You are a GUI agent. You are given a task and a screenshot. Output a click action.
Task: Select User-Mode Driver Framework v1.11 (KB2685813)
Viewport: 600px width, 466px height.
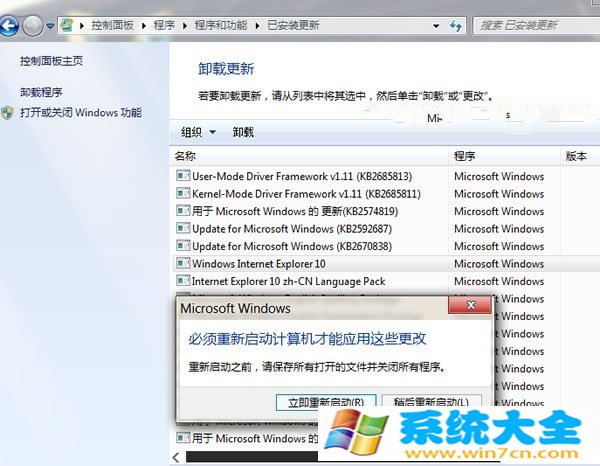(302, 176)
